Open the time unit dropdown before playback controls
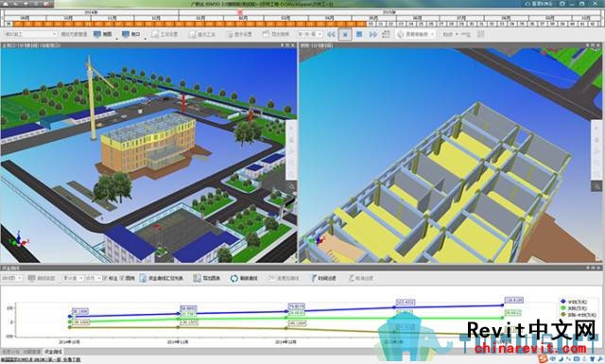This screenshot has height=364, width=605. coord(310,34)
